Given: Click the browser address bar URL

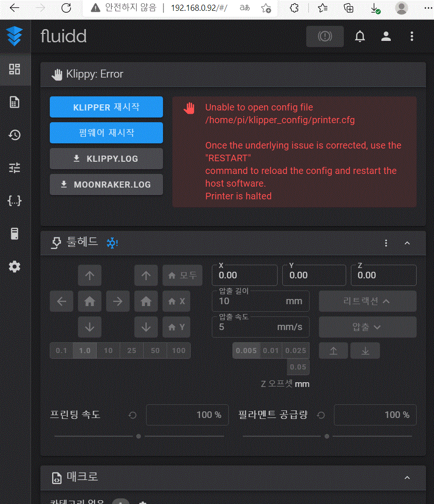Looking at the screenshot, I should [x=199, y=8].
